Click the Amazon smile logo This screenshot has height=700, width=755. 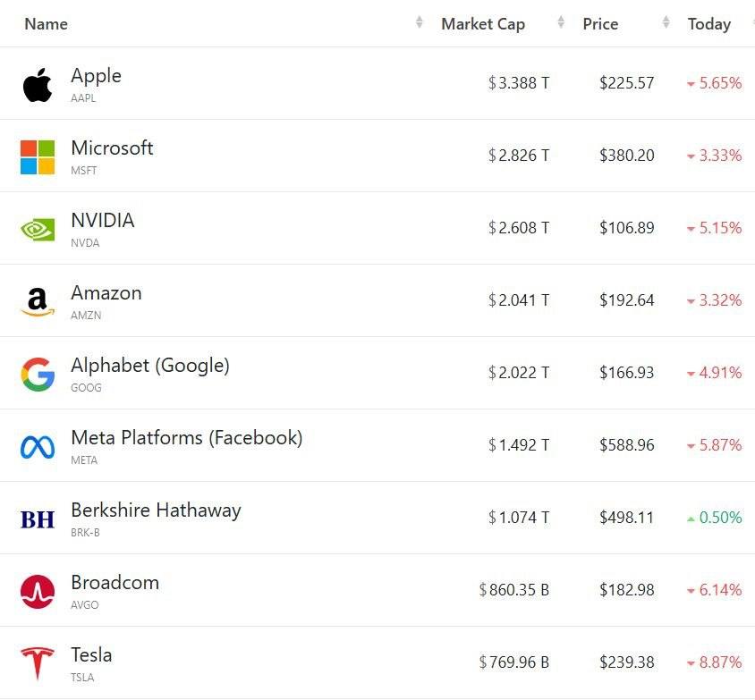(x=38, y=302)
